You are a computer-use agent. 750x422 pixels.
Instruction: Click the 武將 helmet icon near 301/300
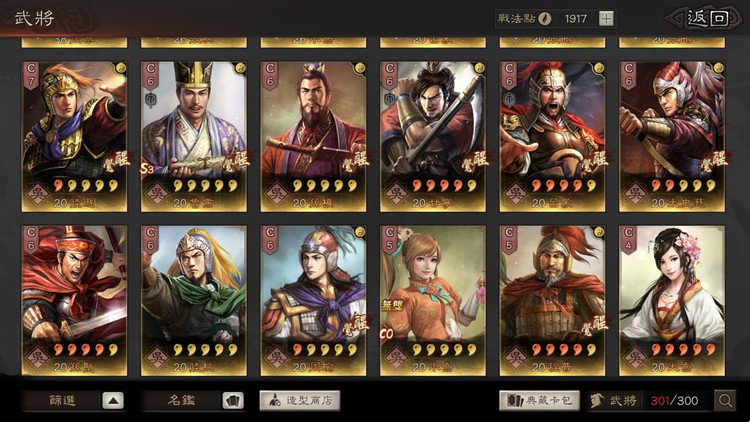[x=596, y=400]
